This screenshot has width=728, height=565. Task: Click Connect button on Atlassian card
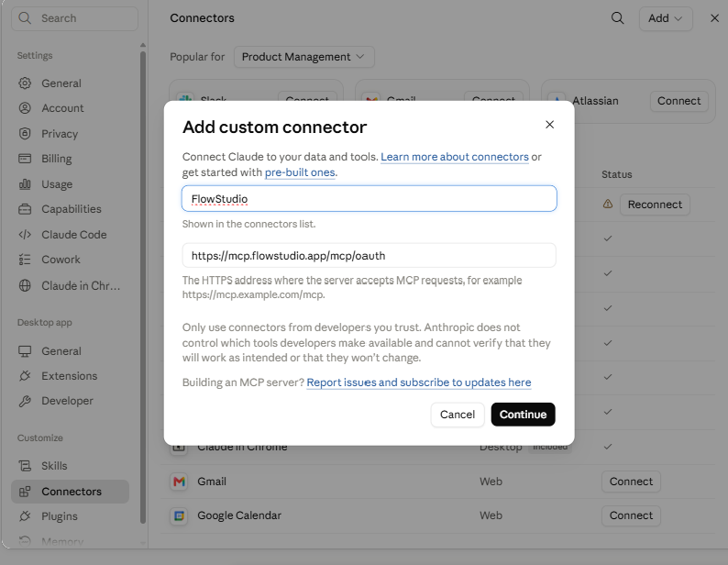point(678,101)
